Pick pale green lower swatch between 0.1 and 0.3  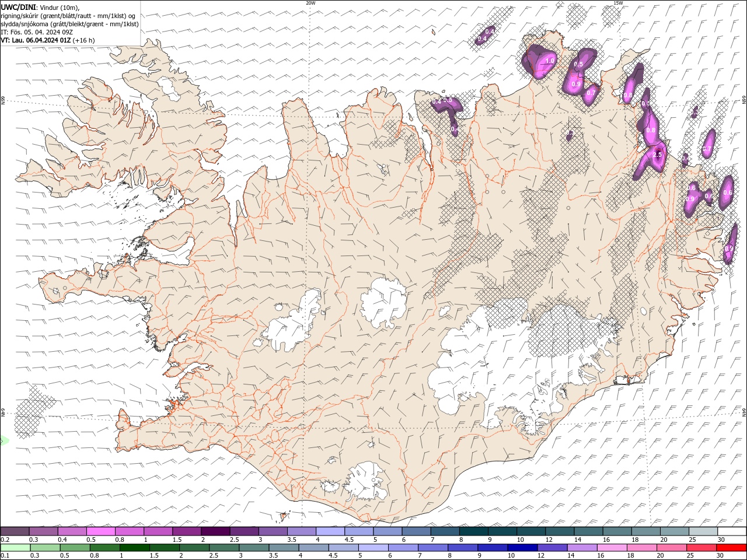[x=15, y=548]
